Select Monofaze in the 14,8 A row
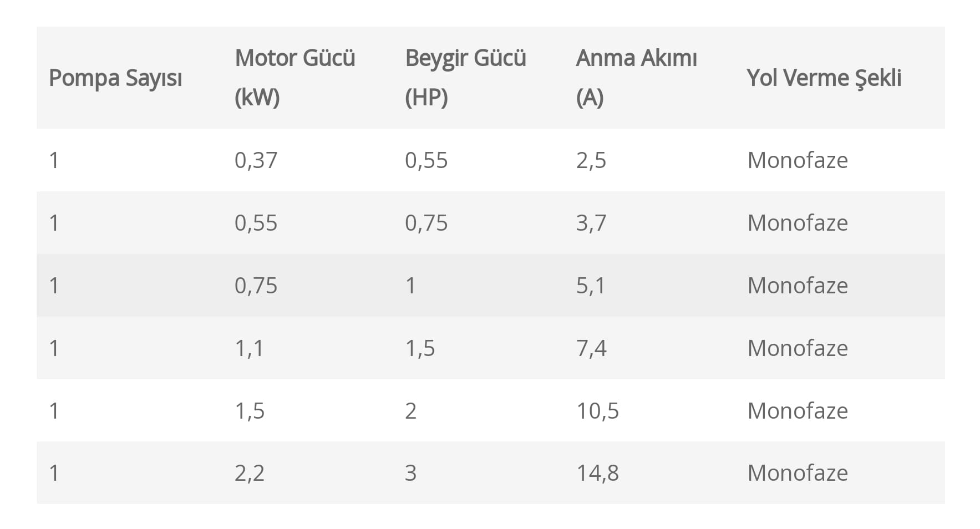 coord(798,473)
